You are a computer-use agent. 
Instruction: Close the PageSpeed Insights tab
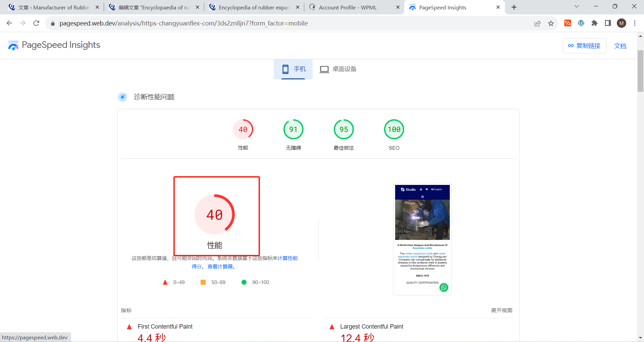[x=498, y=7]
